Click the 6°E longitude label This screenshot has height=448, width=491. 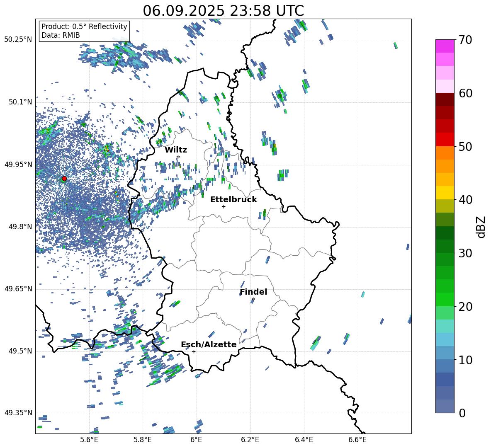(x=196, y=440)
